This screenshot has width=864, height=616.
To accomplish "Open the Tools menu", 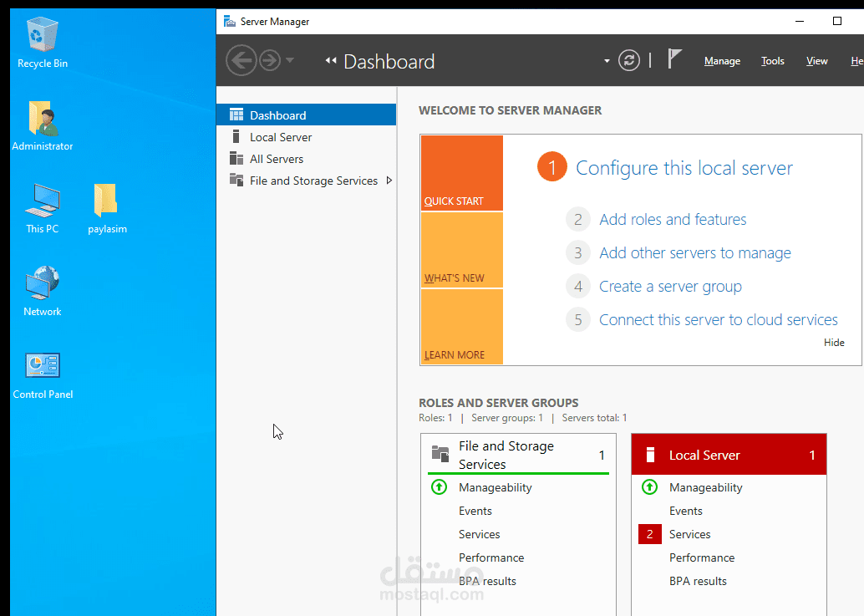I will pos(773,61).
